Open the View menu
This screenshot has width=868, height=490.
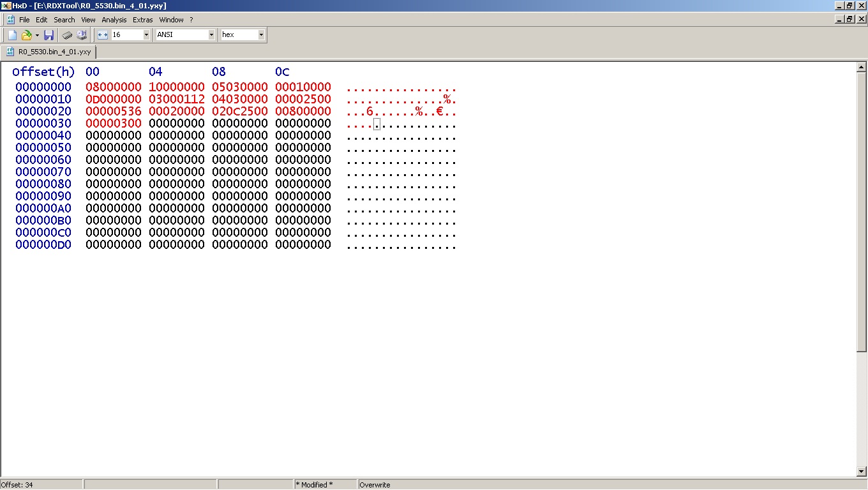click(x=88, y=20)
